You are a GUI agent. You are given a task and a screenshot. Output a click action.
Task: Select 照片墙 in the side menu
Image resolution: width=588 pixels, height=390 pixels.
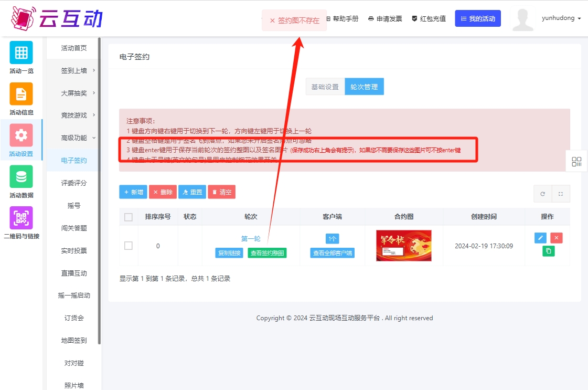tap(74, 385)
